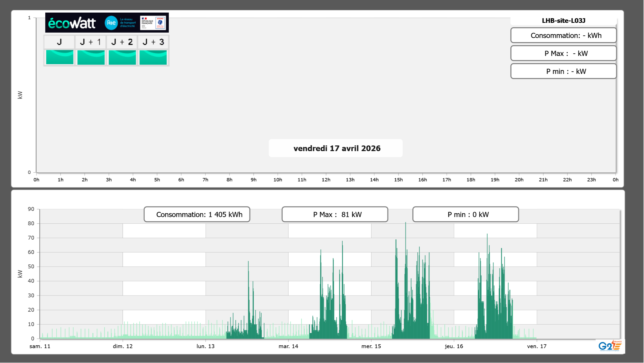Click the LHB-site-L03J site title
Screen dimensions: 644x363
pyautogui.click(x=563, y=21)
